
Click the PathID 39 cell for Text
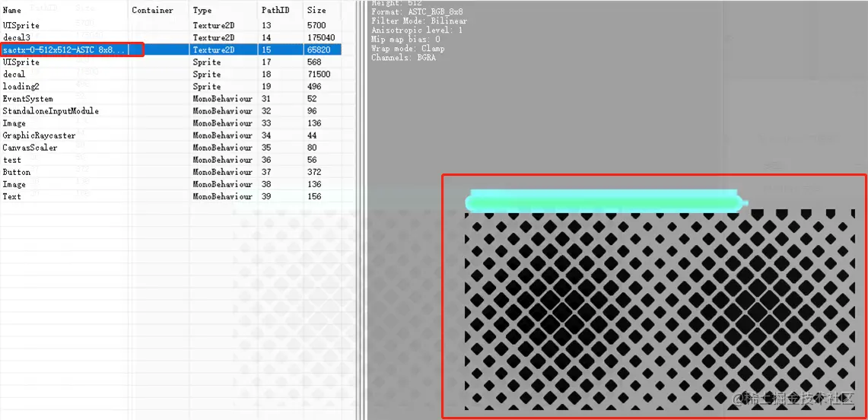tap(266, 196)
